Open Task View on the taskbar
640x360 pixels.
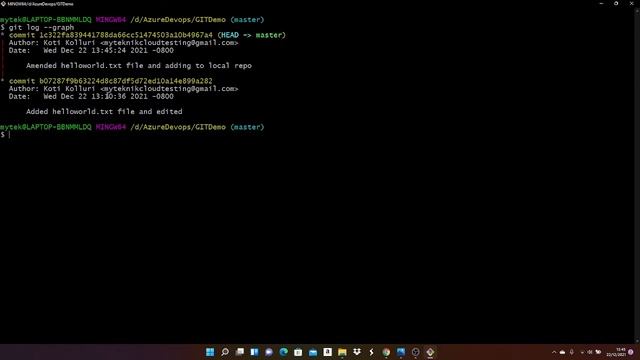coord(240,352)
